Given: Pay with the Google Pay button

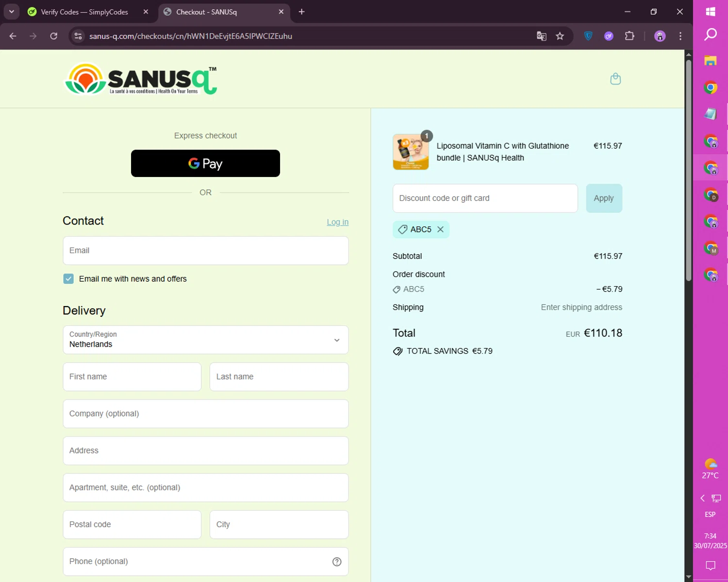Looking at the screenshot, I should (x=205, y=163).
